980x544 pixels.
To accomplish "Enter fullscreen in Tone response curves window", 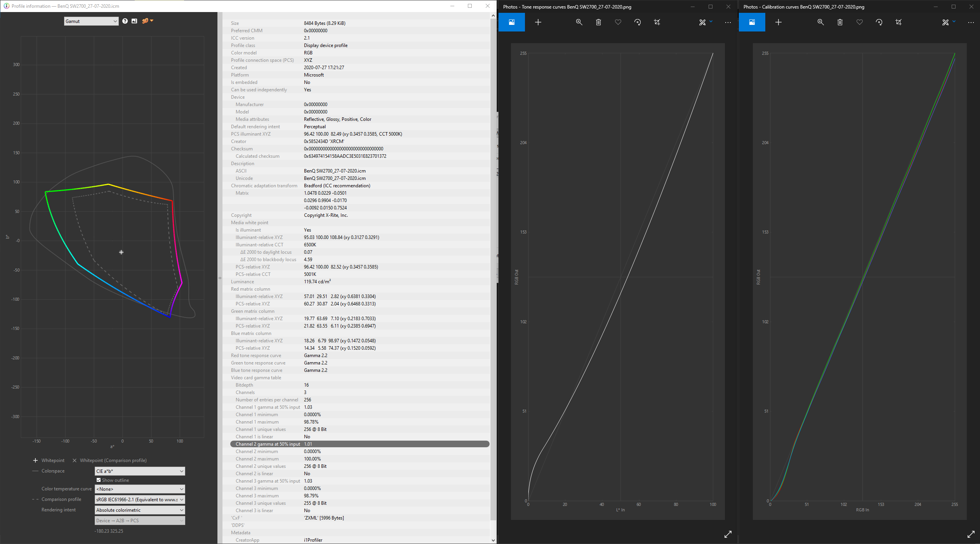I will (x=728, y=534).
